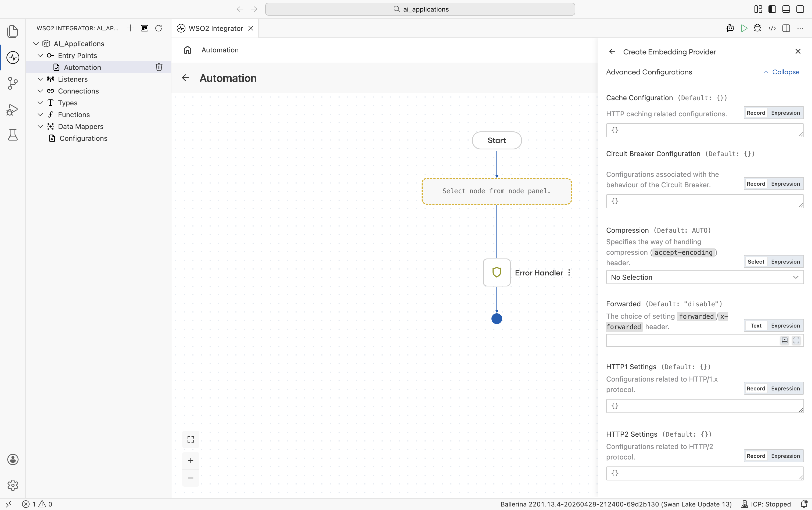Toggle primary sidebar layout icon
This screenshot has width=812, height=510.
[772, 9]
